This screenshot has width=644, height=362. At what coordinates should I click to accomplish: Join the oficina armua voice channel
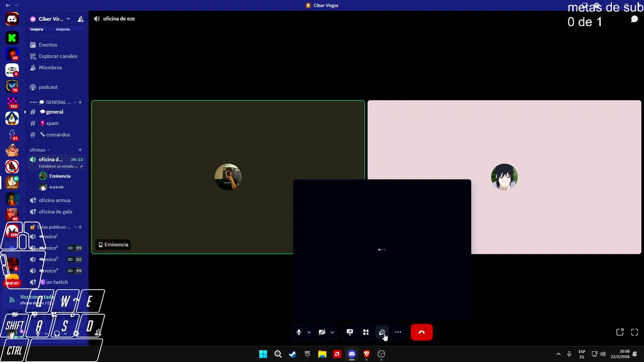(x=55, y=200)
